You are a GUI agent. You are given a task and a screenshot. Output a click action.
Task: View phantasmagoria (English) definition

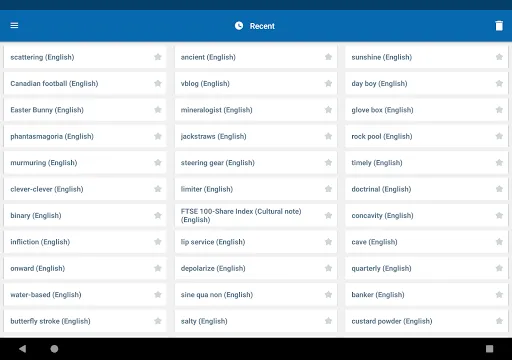(85, 136)
